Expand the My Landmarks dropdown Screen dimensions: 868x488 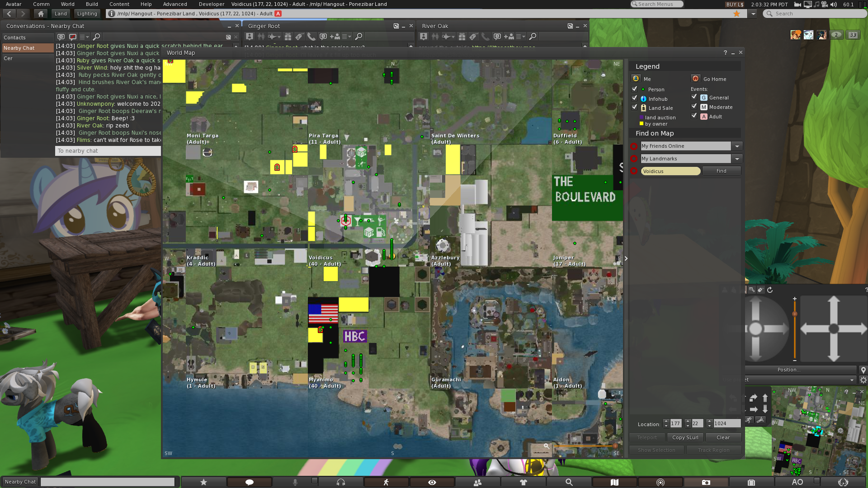point(737,159)
